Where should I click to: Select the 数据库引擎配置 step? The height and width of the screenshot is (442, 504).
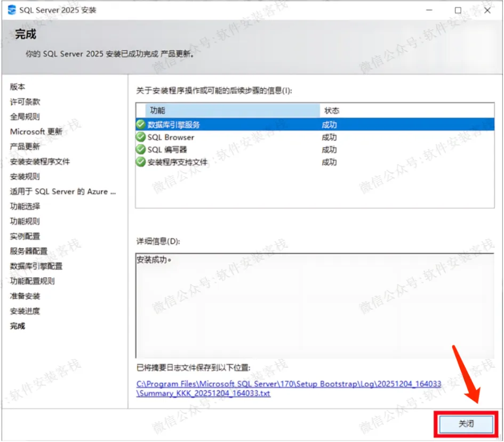36,266
